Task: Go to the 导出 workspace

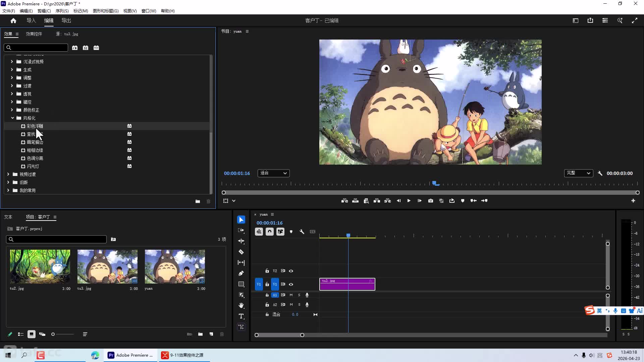Action: point(66,21)
